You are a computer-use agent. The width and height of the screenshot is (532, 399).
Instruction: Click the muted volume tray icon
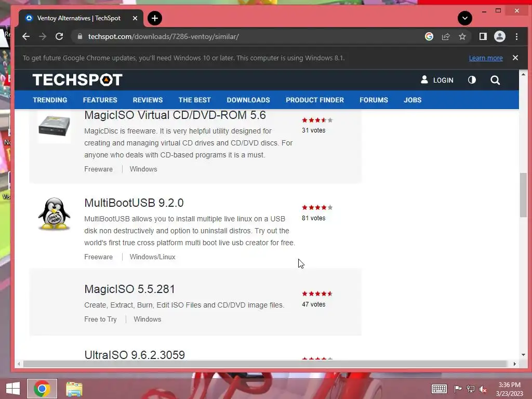pyautogui.click(x=483, y=389)
